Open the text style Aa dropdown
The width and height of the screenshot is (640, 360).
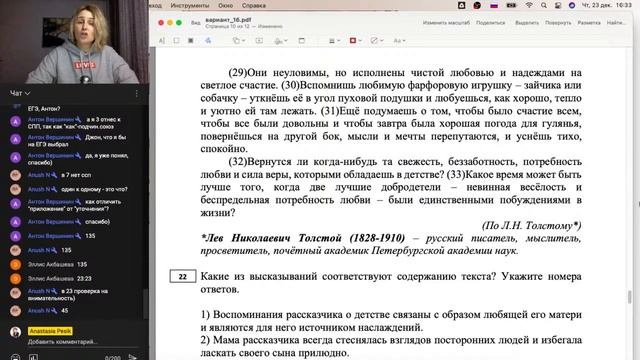(399, 40)
